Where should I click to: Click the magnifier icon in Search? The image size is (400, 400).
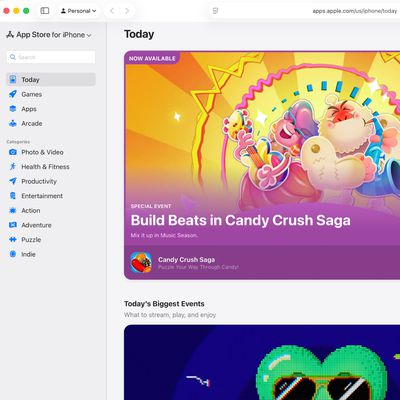click(13, 57)
